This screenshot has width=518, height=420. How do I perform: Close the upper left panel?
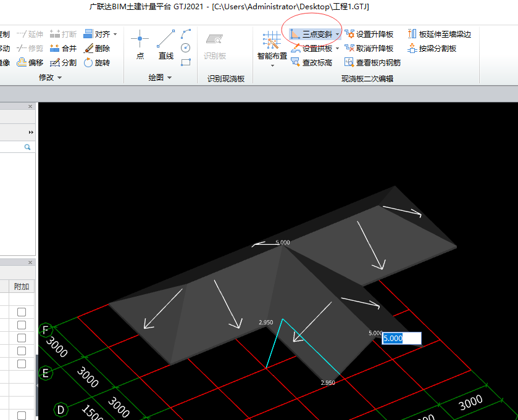30,106
